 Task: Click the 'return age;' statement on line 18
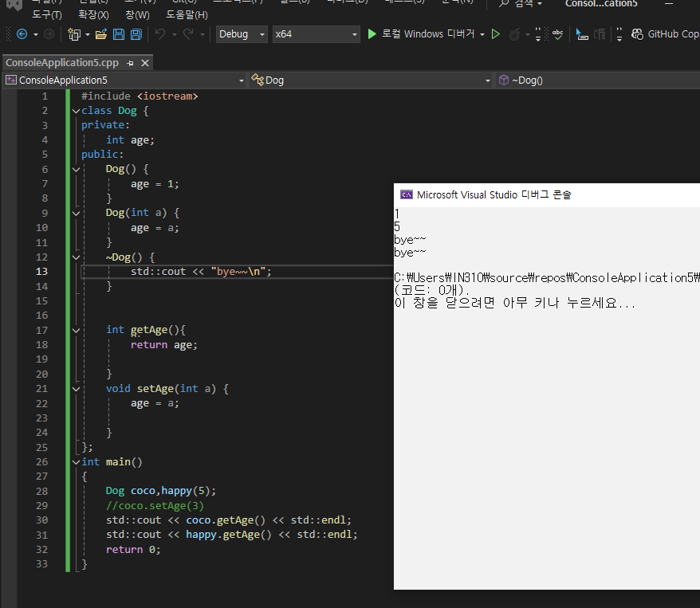point(164,345)
